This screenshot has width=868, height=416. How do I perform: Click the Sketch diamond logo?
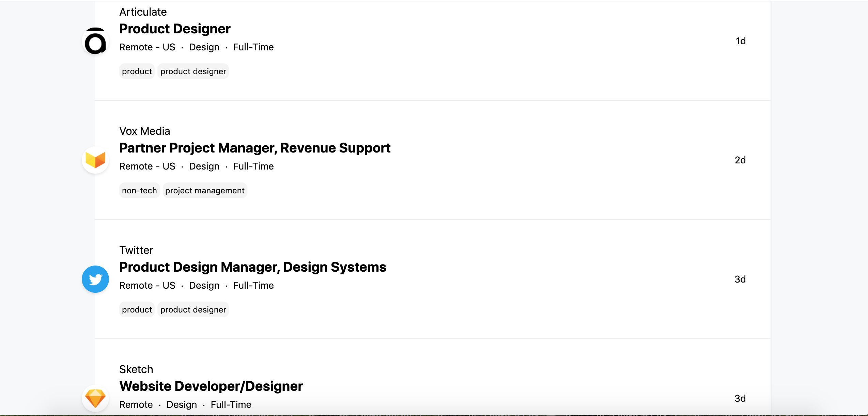(95, 398)
